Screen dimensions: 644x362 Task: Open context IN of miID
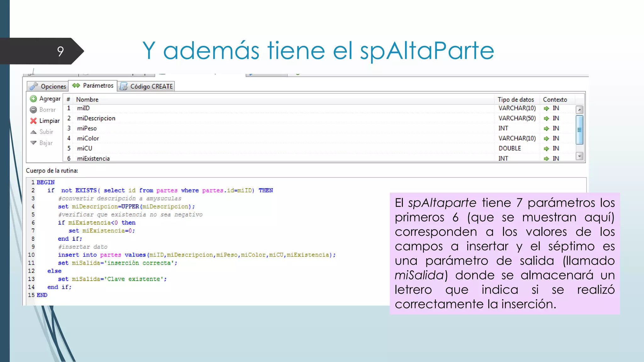tap(556, 108)
